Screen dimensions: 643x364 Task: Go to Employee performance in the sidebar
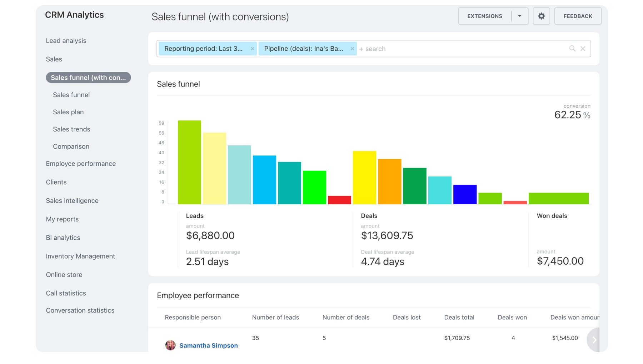pos(81,164)
